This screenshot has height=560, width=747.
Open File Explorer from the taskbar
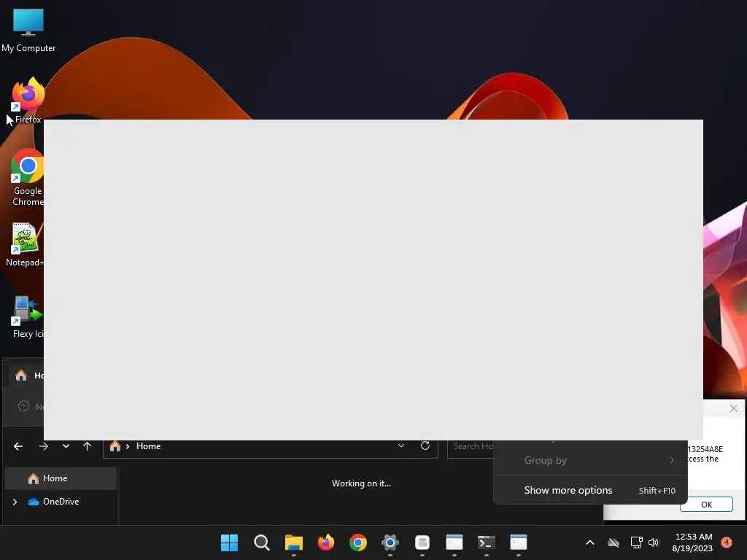(293, 542)
